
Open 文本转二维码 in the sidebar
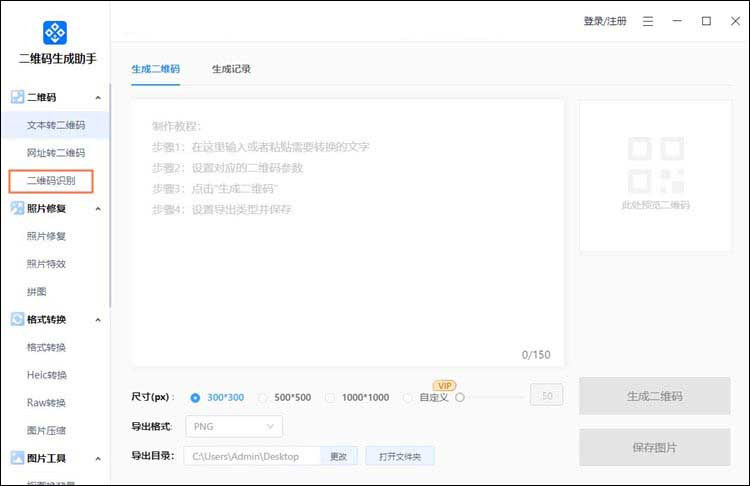click(x=55, y=125)
